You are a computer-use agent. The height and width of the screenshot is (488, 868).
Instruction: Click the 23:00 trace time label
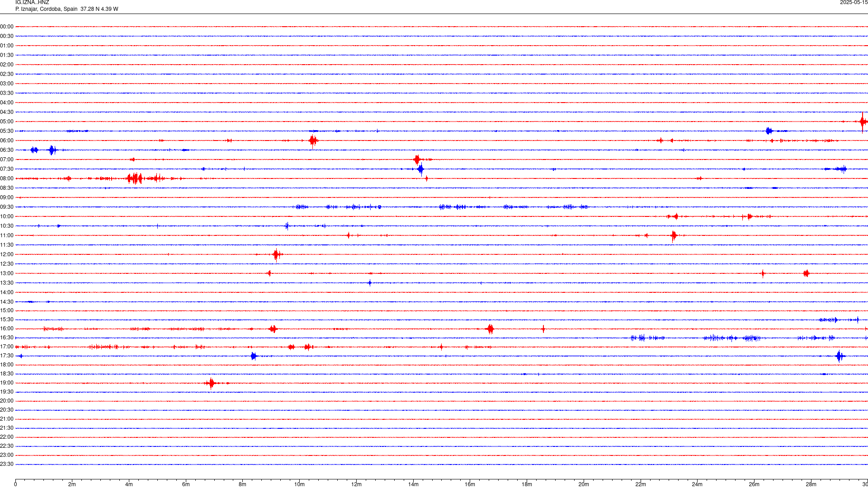pyautogui.click(x=7, y=455)
